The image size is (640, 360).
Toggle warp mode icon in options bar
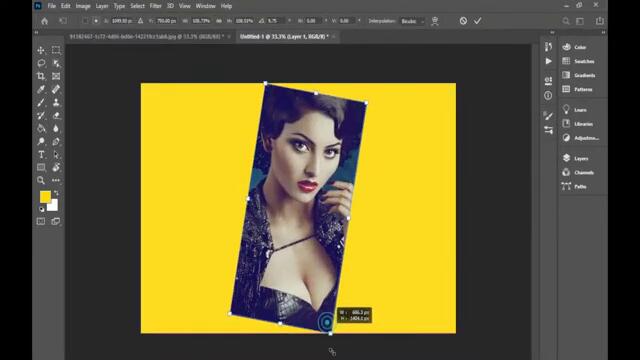pyautogui.click(x=435, y=21)
